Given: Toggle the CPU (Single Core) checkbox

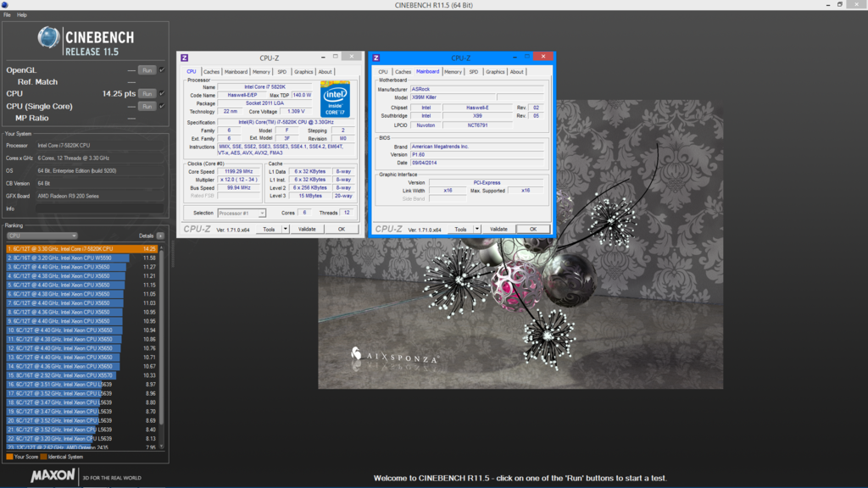Looking at the screenshot, I should 162,106.
